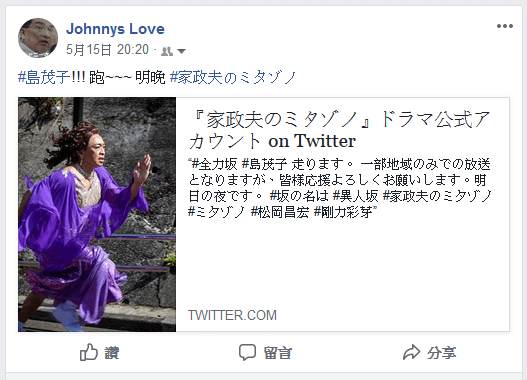The image size is (527, 380).
Task: Click the 讚 Like button label
Action: point(112,353)
